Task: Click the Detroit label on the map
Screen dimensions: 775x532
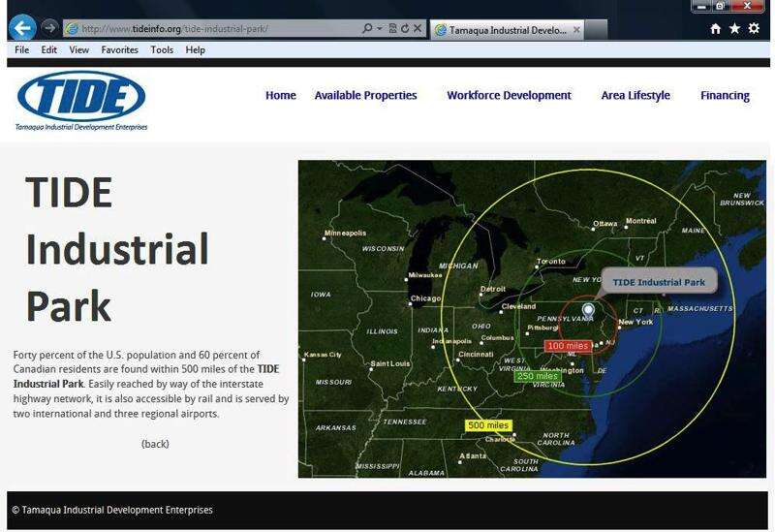Action: 493,289
